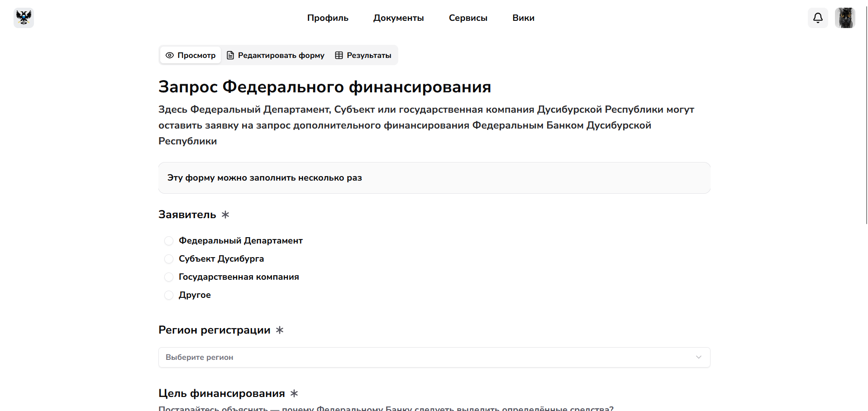Click the eye icon in Просмотр tab
This screenshot has height=411, width=868.
[x=170, y=55]
